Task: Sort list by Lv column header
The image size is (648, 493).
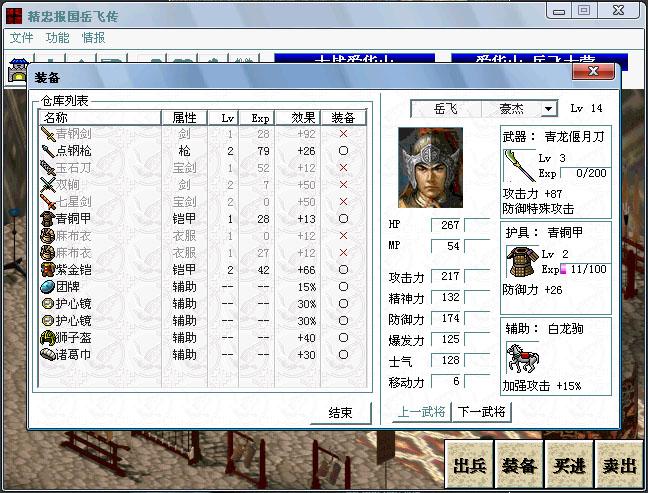Action: tap(223, 118)
